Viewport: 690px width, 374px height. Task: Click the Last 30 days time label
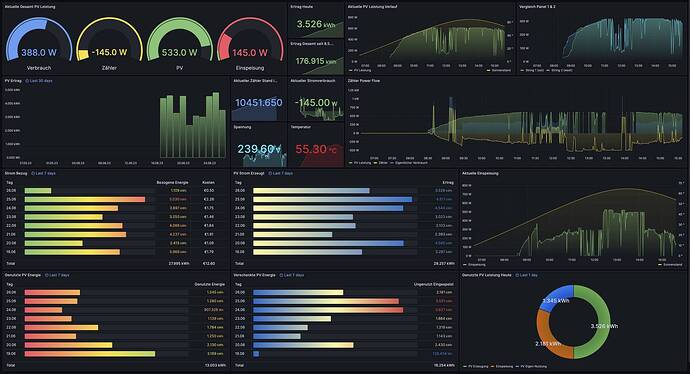(41, 81)
